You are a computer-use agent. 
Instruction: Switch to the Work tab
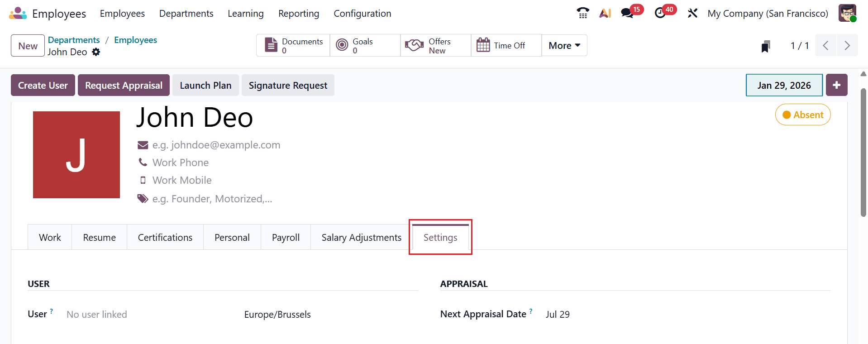coord(50,237)
